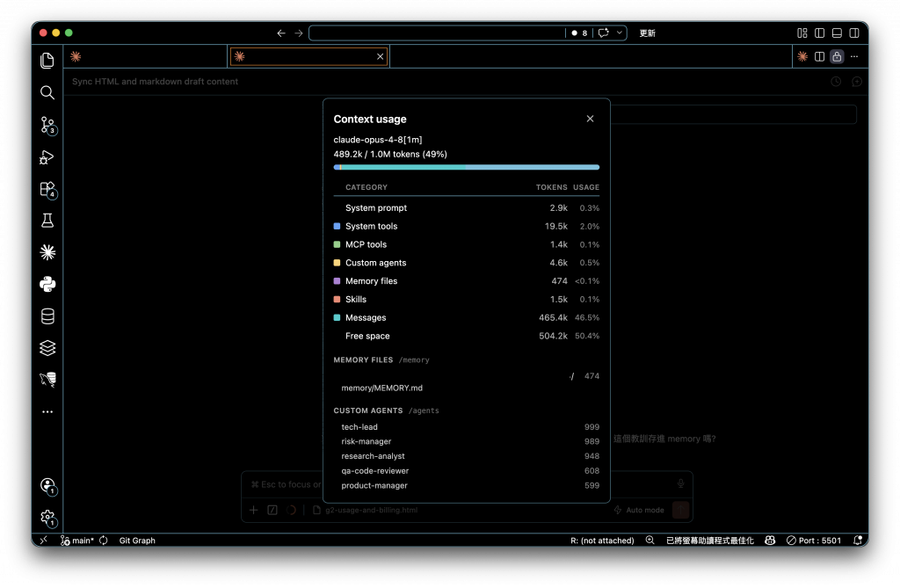The image size is (900, 588).
Task: Close the active Claude editor tab
Action: point(380,56)
